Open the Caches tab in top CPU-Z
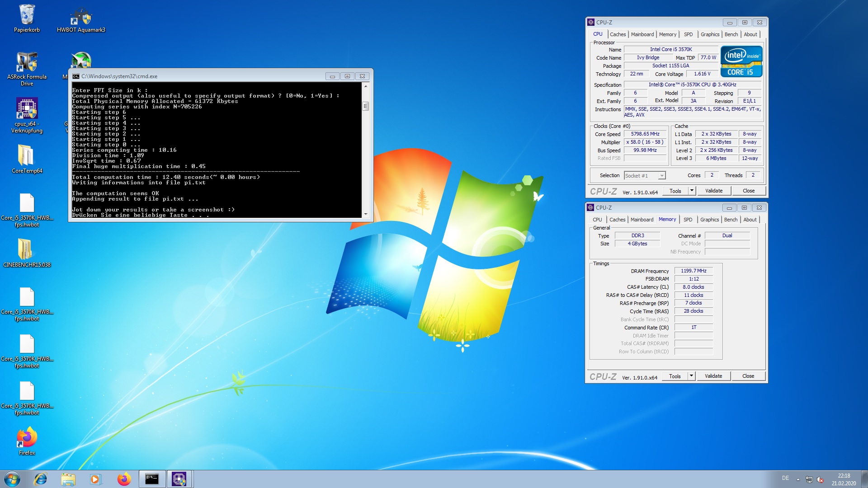868x488 pixels. [618, 34]
